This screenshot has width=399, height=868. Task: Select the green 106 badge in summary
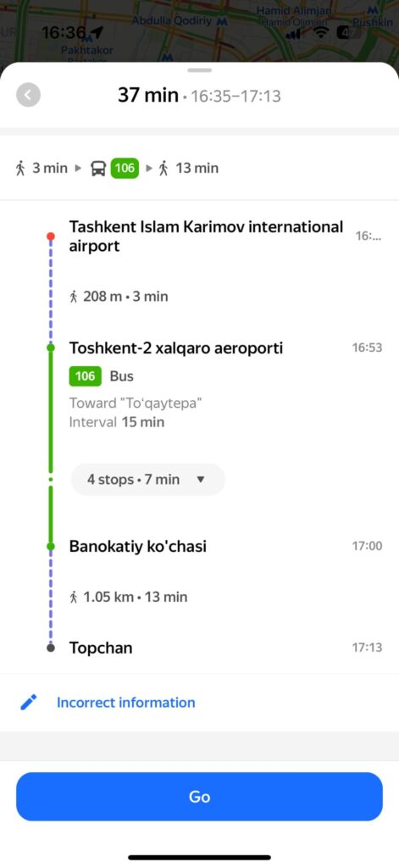point(125,168)
